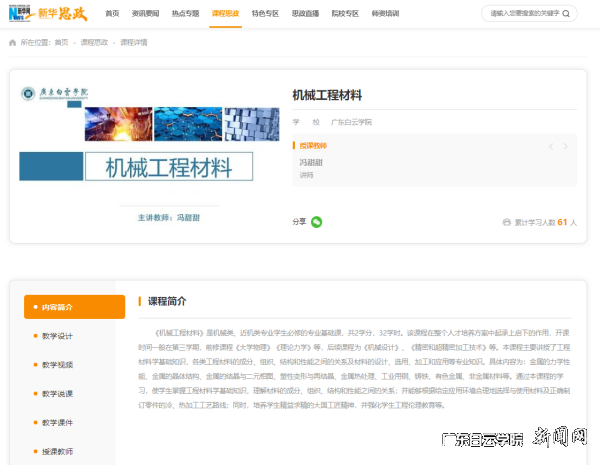Image resolution: width=600 pixels, height=465 pixels.
Task: Switch to 教学设计 sidebar tab
Action: (58, 336)
